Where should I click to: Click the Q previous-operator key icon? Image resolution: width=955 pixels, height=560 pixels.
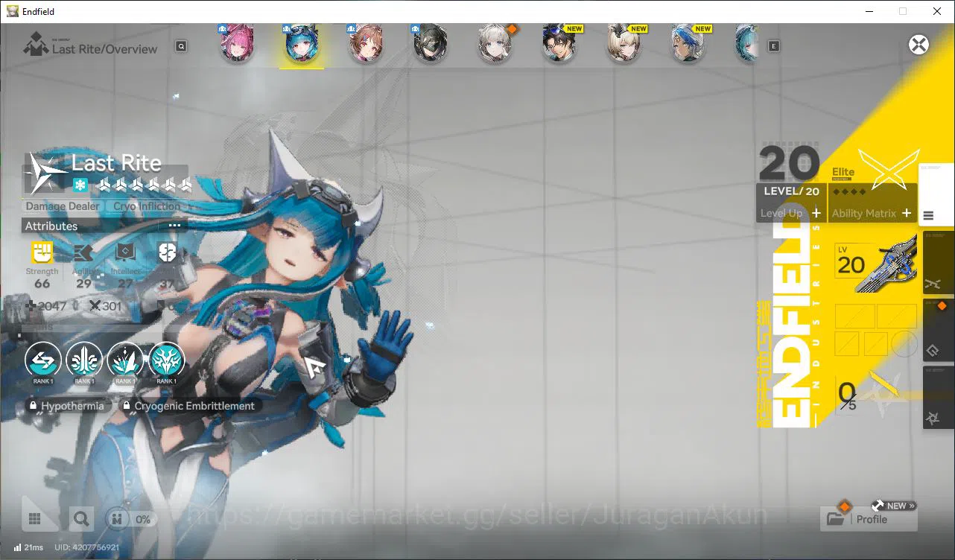click(181, 46)
